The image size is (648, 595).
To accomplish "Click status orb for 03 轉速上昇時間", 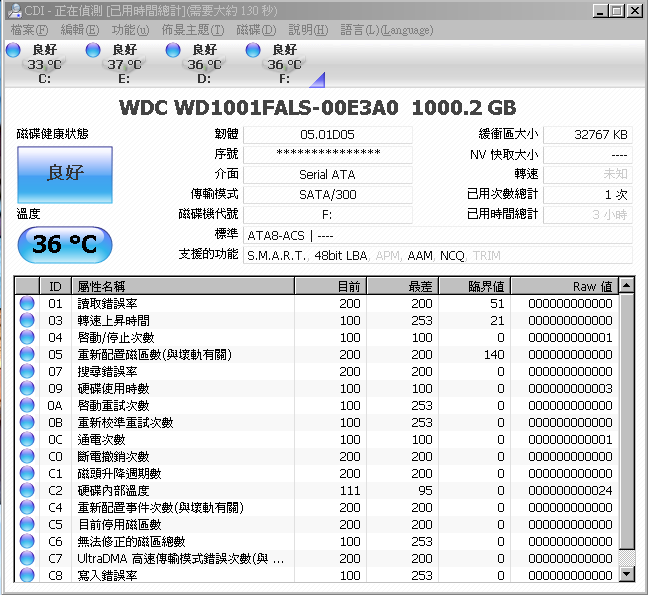I will [27, 320].
